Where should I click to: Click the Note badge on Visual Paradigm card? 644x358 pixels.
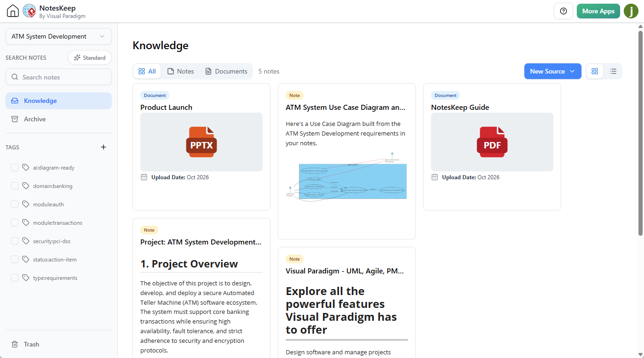(x=294, y=259)
